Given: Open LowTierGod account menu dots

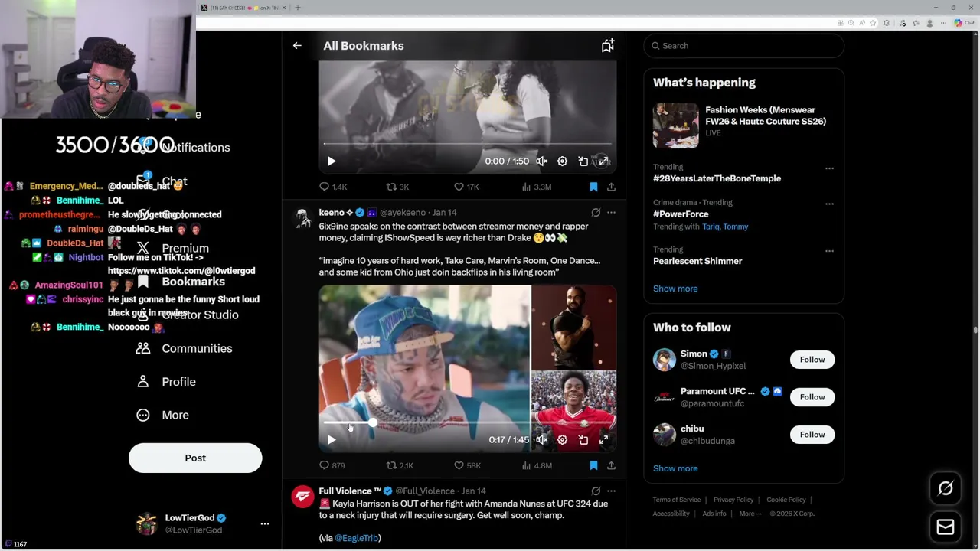Looking at the screenshot, I should click(265, 524).
